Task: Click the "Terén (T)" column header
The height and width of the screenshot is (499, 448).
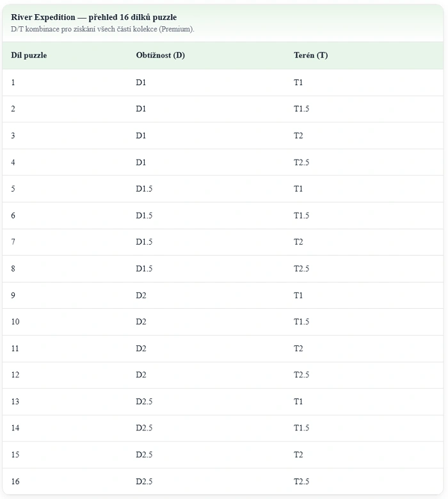Action: click(x=310, y=55)
